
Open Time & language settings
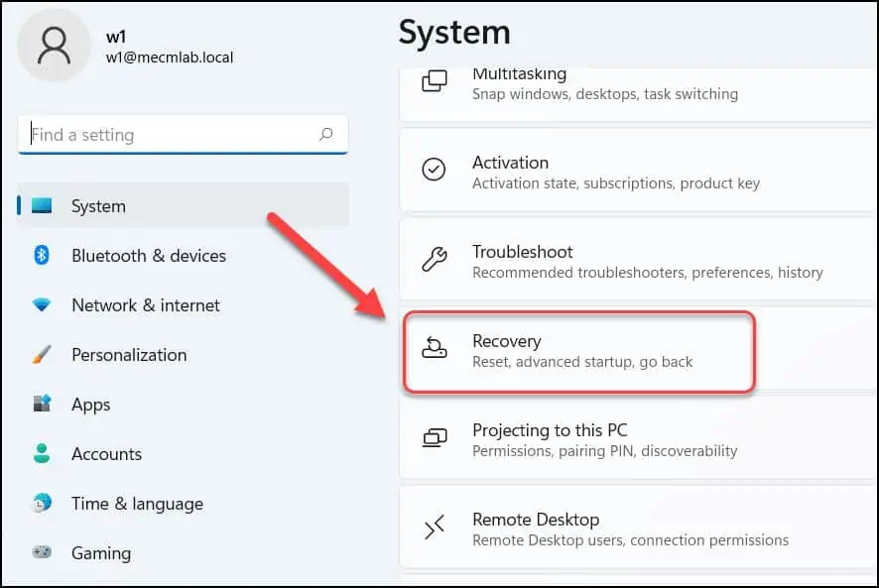[184, 504]
